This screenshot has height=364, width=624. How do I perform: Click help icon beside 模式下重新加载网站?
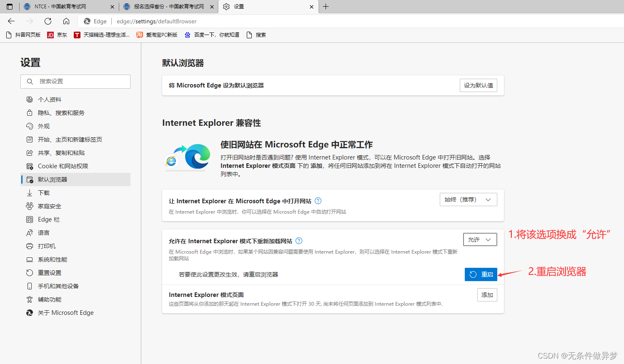pos(299,241)
